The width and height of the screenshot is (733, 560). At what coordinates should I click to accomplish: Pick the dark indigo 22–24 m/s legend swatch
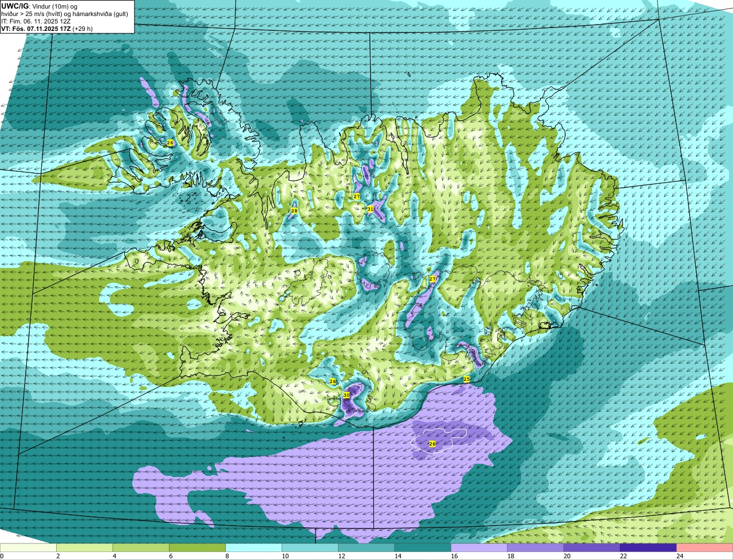tap(649, 548)
